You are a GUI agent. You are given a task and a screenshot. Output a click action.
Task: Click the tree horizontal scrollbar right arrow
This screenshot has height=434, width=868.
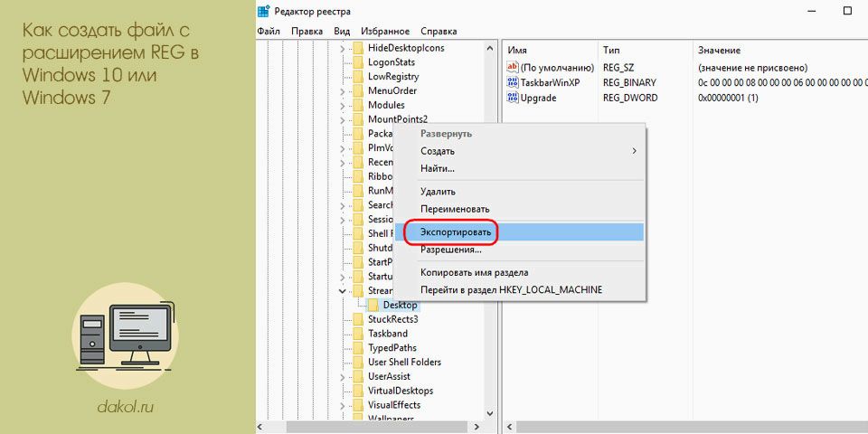(476, 427)
